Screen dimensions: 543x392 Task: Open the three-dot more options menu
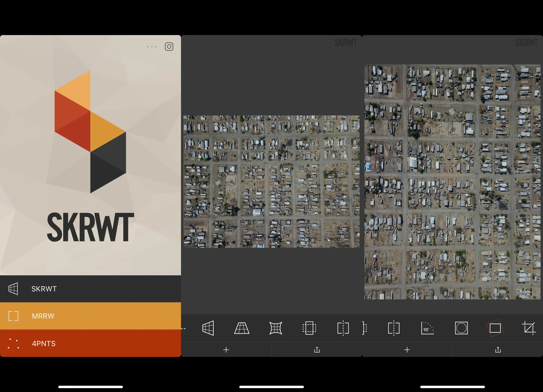[152, 47]
